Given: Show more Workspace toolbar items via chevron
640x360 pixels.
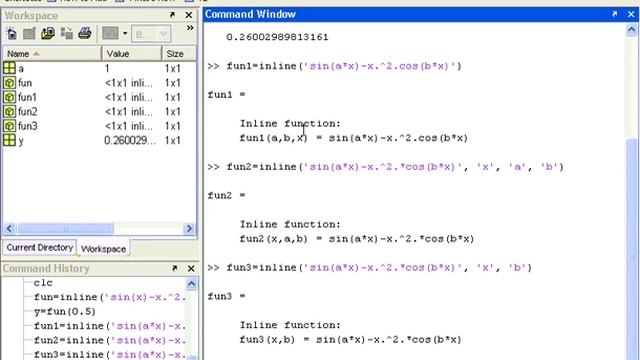Looking at the screenshot, I should (190, 28).
